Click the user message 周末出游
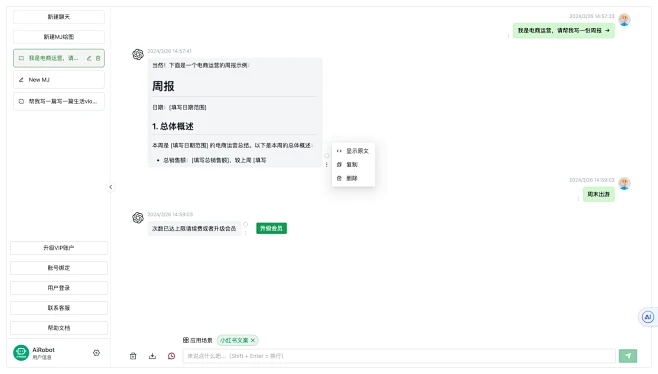 click(x=598, y=194)
